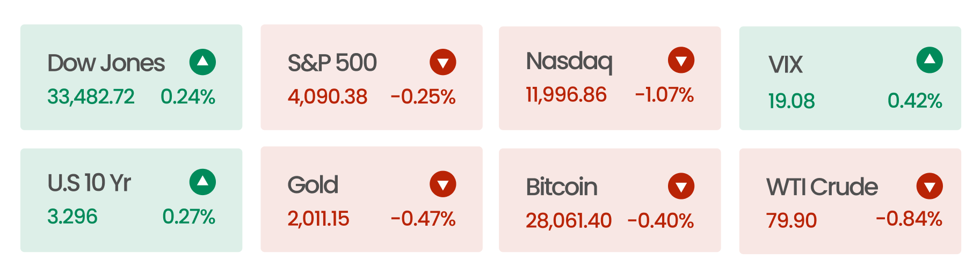The width and height of the screenshot is (980, 275).
Task: Click the red down arrow on Bitcoin
Action: pos(681,186)
